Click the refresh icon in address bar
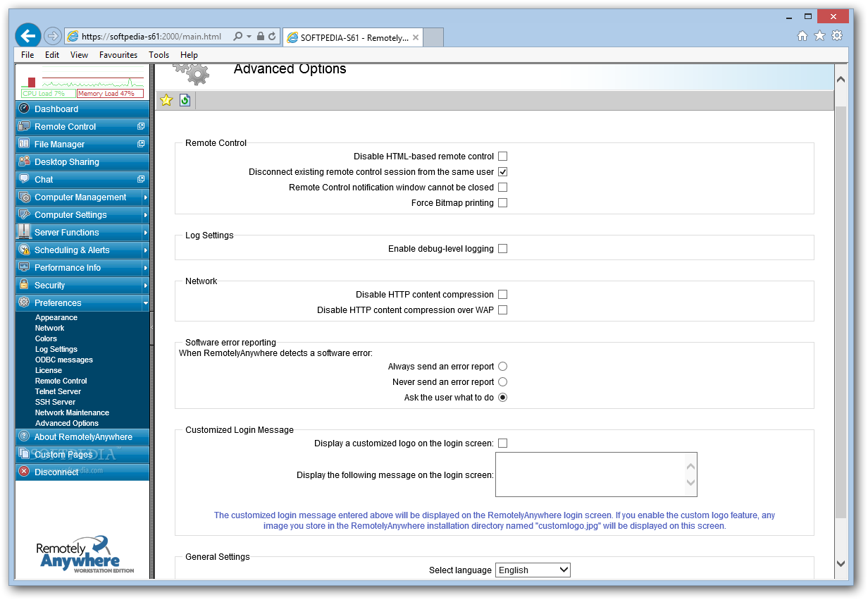Viewport: 868px width, 600px height. tap(272, 37)
